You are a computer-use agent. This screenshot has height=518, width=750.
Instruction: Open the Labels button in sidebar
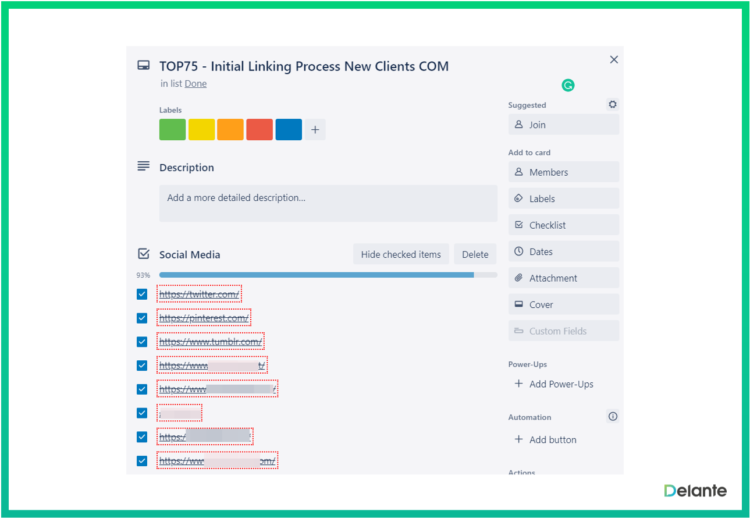pos(563,198)
